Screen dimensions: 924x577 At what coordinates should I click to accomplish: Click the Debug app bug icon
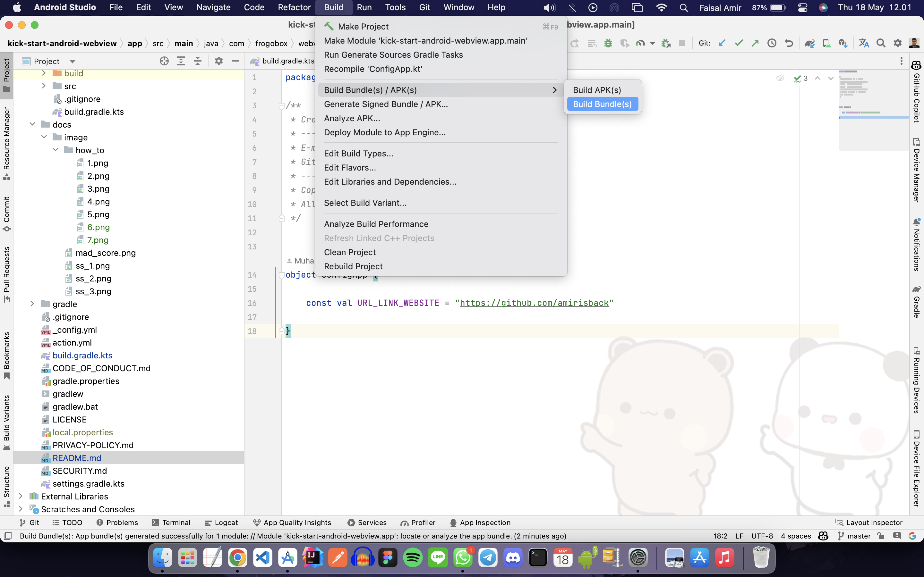(x=608, y=43)
